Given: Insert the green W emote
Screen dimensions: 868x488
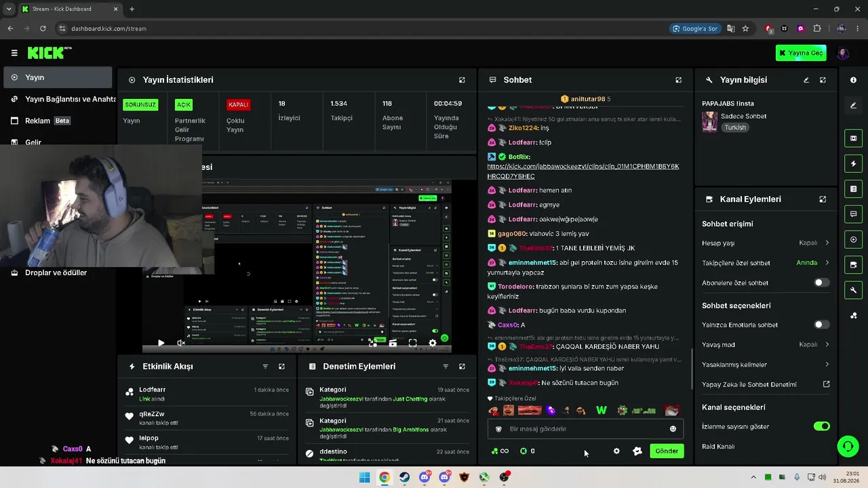Looking at the screenshot, I should tap(601, 410).
